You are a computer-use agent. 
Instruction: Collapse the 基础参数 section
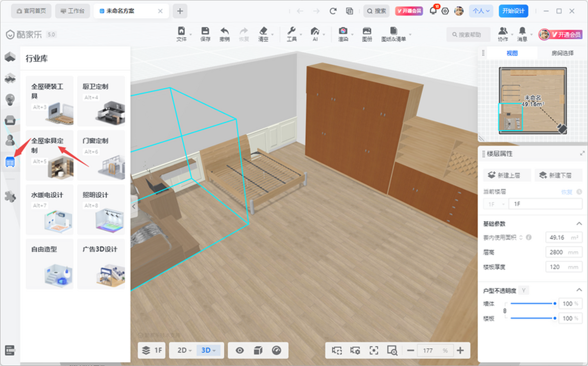click(579, 223)
